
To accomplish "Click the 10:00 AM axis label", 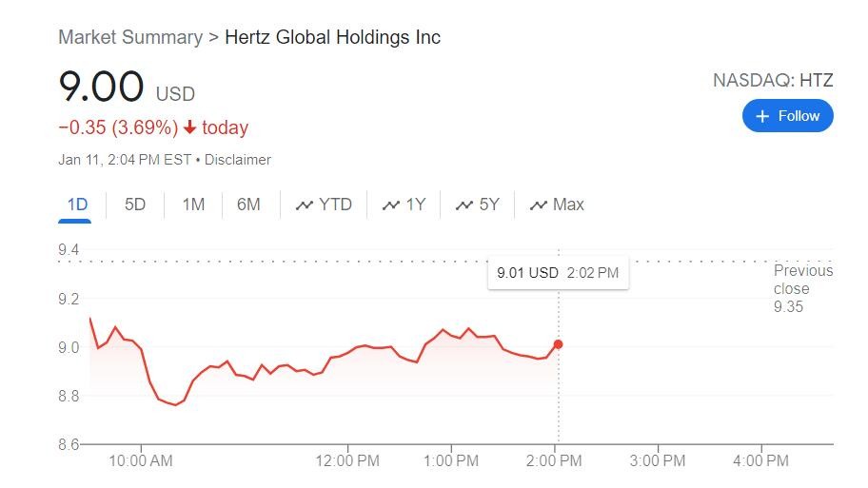I will click(x=141, y=460).
